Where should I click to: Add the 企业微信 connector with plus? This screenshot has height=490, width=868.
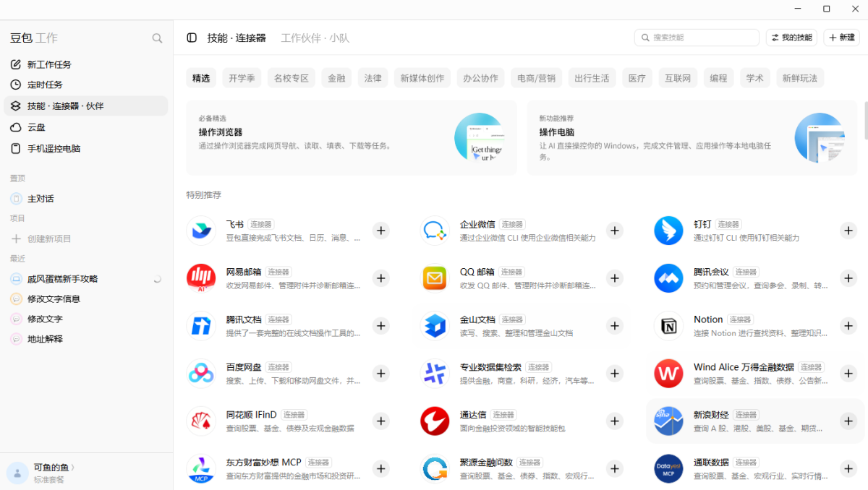tap(615, 231)
